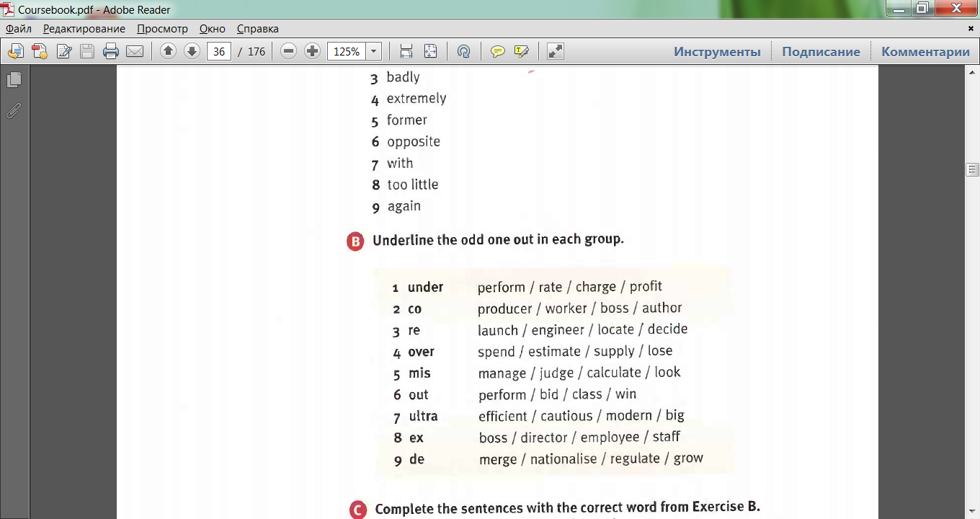
Task: Click the Create PDF online icon
Action: tap(40, 51)
